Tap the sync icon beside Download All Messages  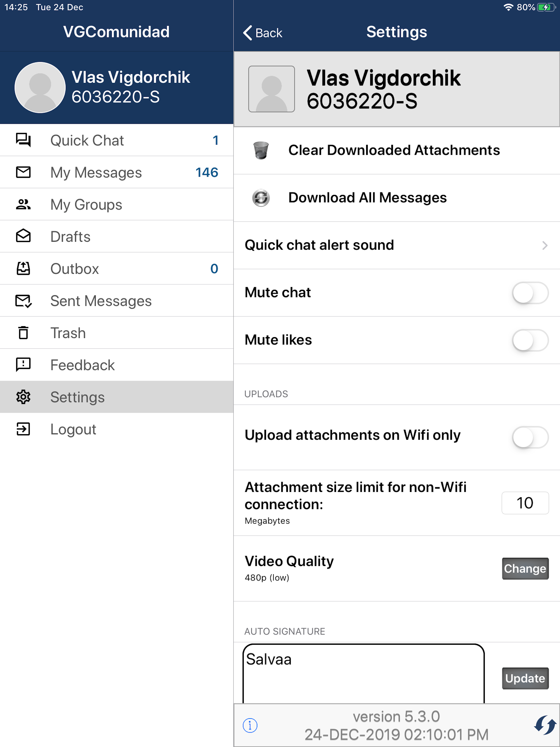[261, 198]
